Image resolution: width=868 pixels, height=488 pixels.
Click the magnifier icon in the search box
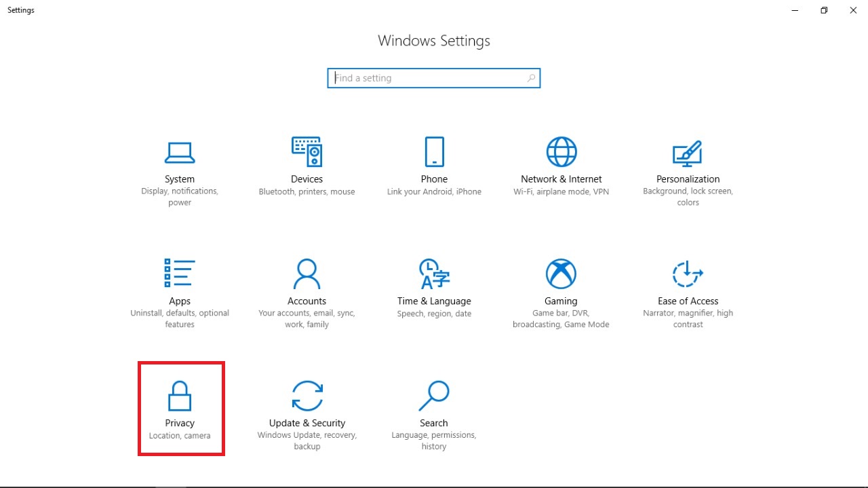(x=532, y=78)
